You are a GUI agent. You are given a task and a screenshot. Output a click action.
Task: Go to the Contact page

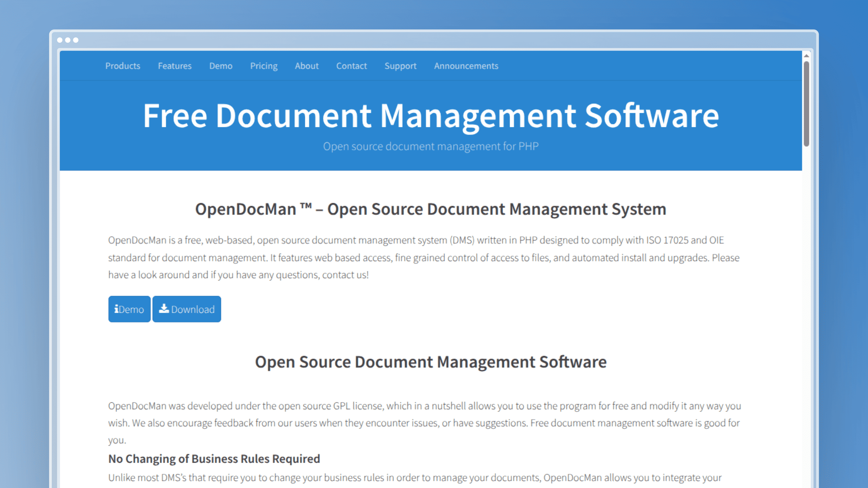[x=352, y=66]
